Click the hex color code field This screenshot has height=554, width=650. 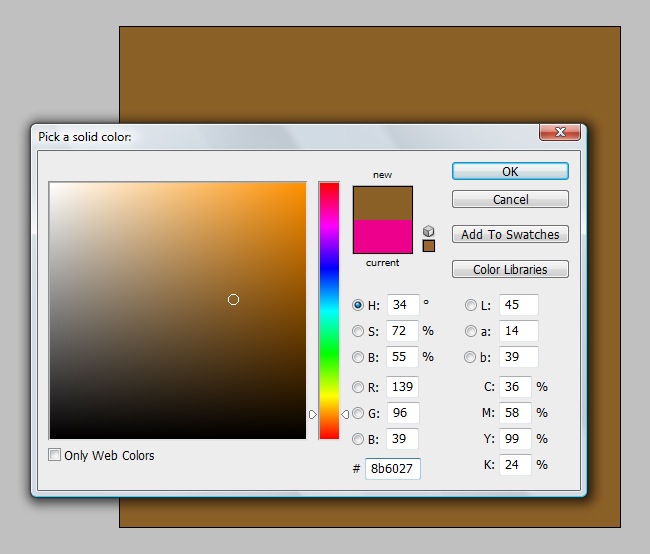pos(392,468)
